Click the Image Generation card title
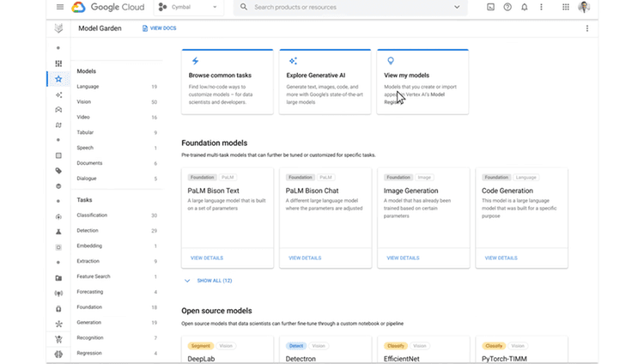 (410, 191)
